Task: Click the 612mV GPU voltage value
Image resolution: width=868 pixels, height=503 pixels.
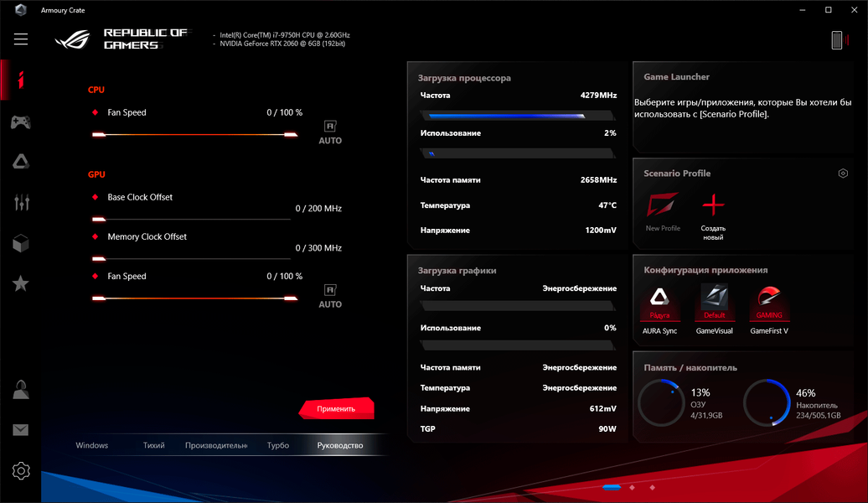Action: pos(603,409)
